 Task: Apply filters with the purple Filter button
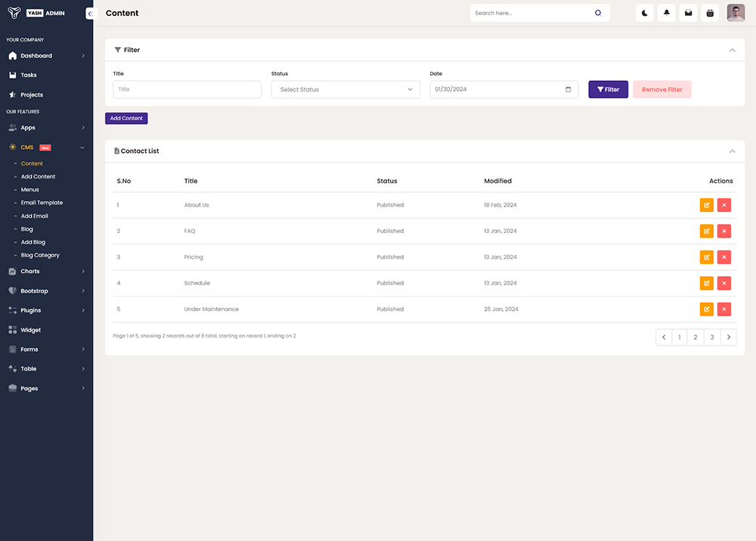tap(608, 89)
